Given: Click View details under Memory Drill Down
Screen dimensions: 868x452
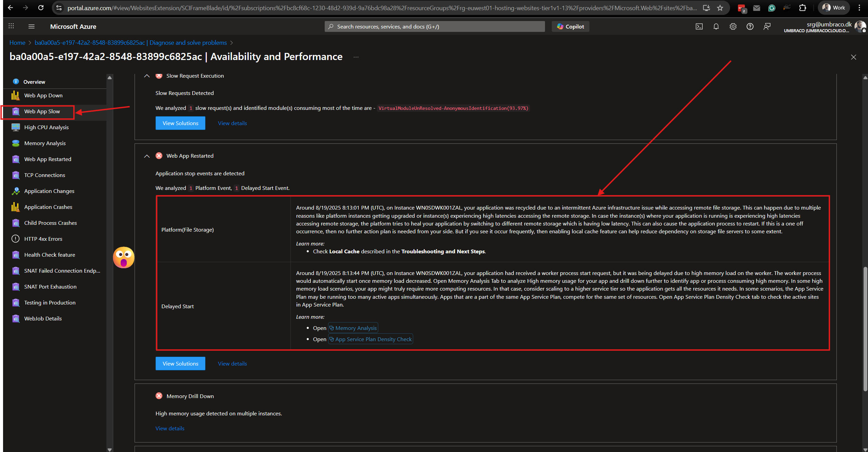Looking at the screenshot, I should pyautogui.click(x=170, y=429).
